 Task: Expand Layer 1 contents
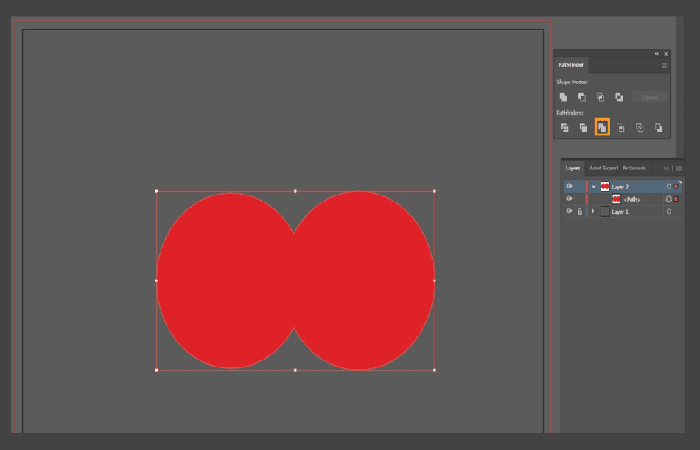click(x=593, y=211)
